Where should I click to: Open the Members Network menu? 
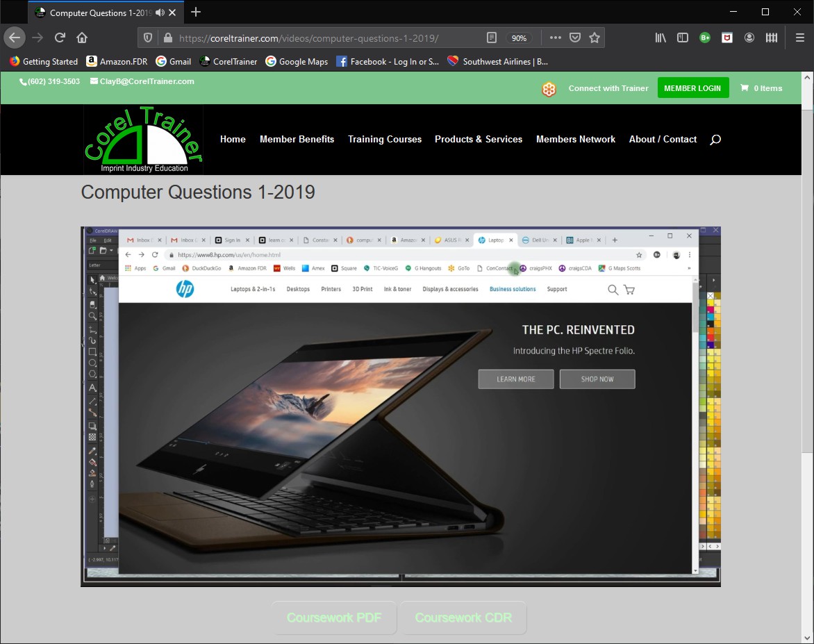[576, 139]
